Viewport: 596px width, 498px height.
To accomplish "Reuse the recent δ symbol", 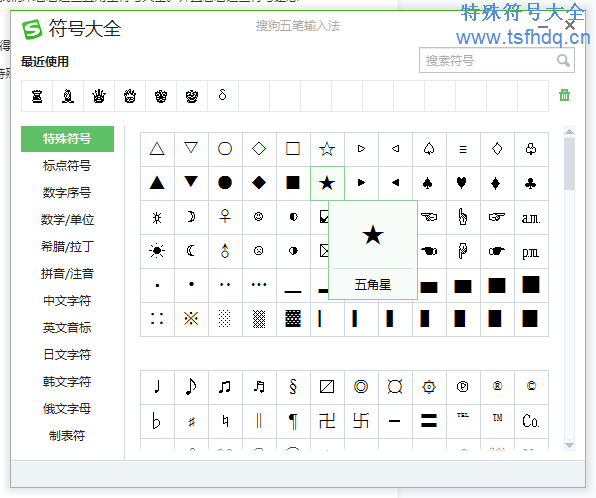I will pos(223,95).
